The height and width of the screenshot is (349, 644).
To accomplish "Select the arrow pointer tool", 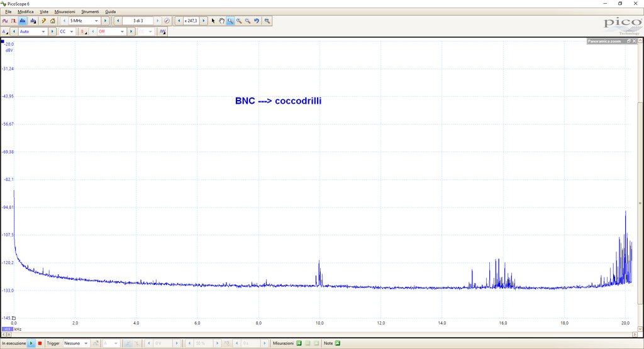I will tap(213, 21).
